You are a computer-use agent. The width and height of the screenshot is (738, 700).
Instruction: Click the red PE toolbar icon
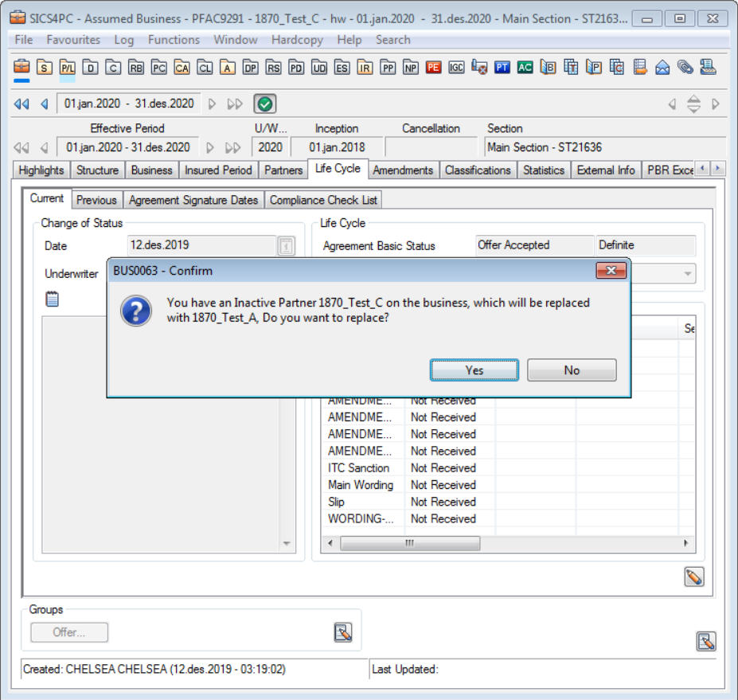coord(433,68)
